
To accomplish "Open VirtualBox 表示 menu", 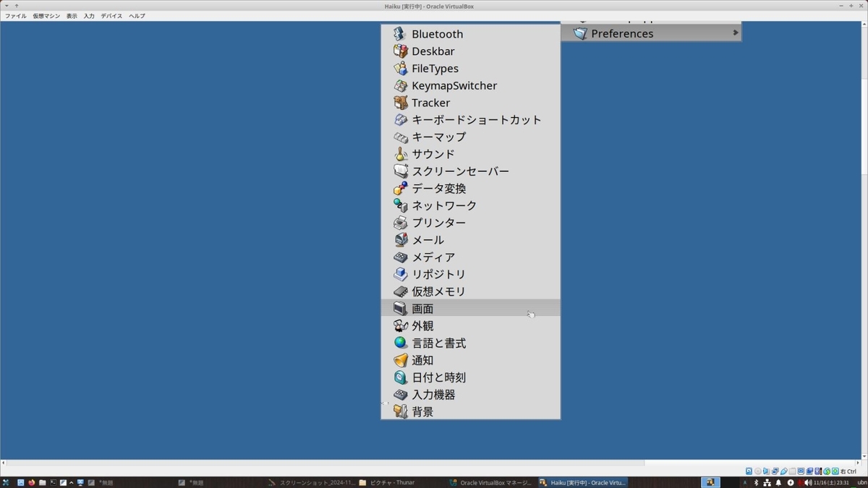I will 72,16.
